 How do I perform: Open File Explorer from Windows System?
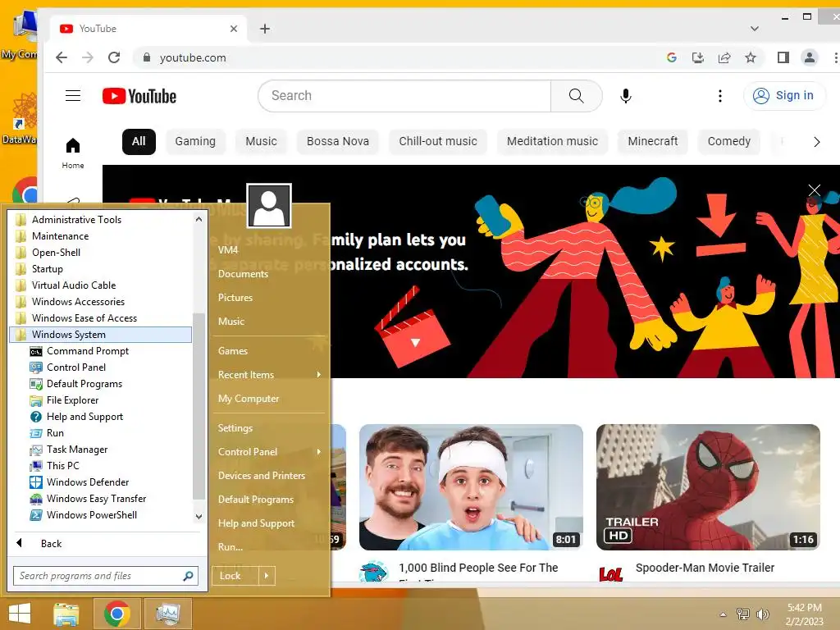pos(72,400)
